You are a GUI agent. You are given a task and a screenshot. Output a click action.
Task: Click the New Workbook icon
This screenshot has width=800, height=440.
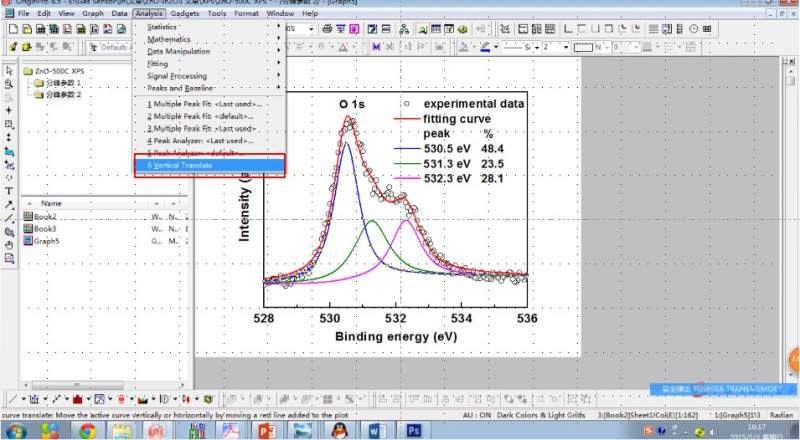point(40,29)
